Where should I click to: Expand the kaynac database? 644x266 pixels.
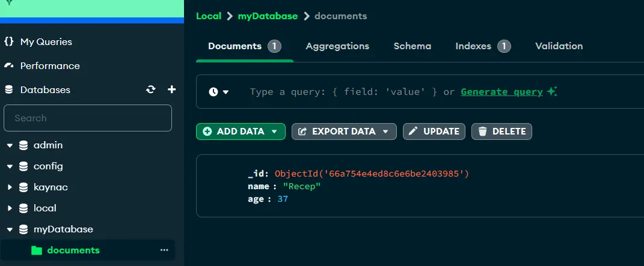(x=10, y=187)
